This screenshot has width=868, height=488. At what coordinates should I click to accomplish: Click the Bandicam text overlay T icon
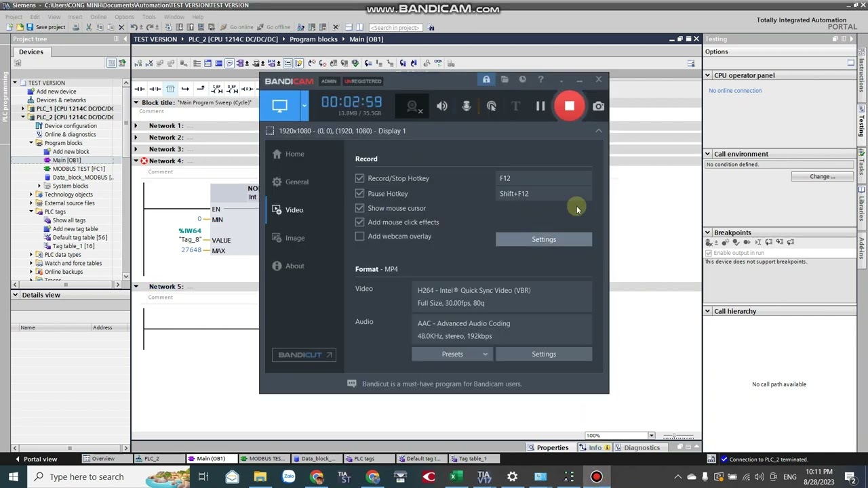point(515,106)
